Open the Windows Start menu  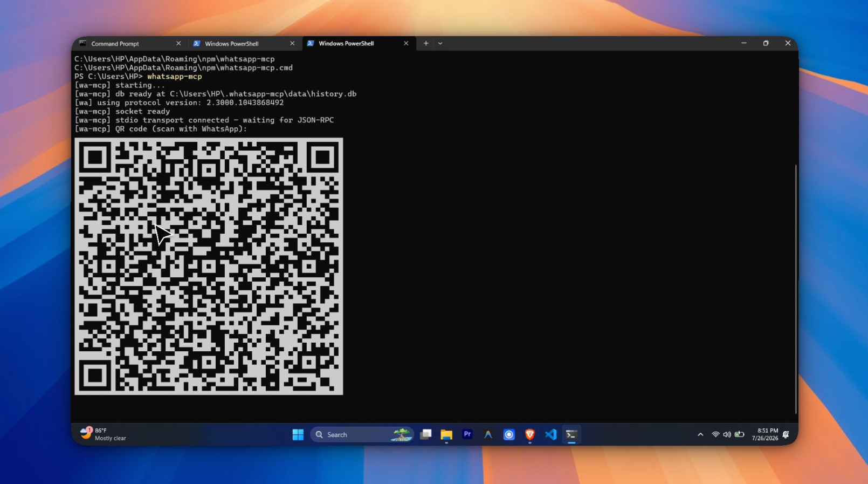(x=298, y=435)
